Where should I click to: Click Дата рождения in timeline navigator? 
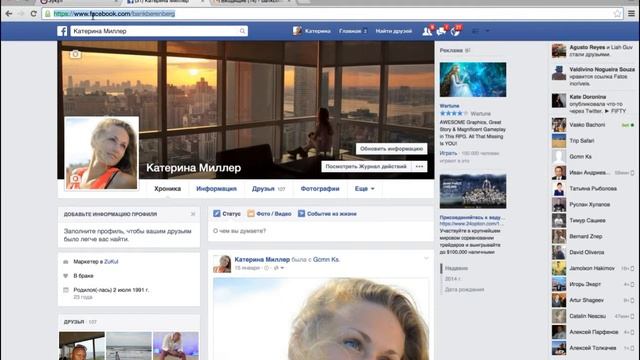pyautogui.click(x=464, y=289)
